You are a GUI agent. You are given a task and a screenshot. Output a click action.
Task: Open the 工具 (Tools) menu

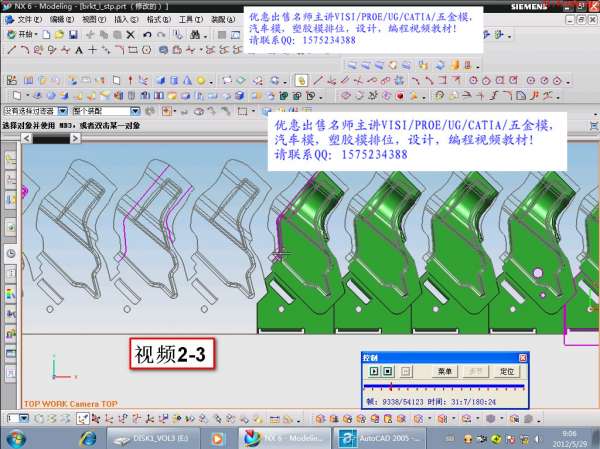click(191, 19)
